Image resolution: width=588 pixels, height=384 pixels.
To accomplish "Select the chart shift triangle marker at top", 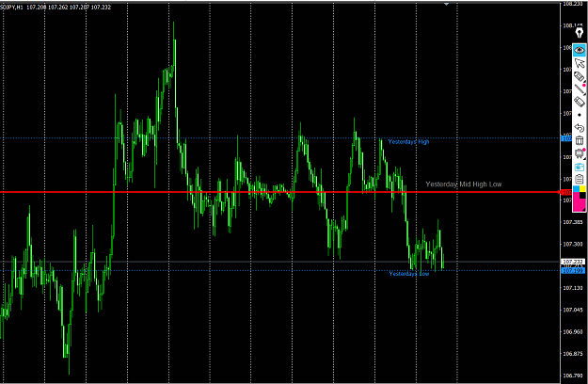I will pyautogui.click(x=446, y=4).
